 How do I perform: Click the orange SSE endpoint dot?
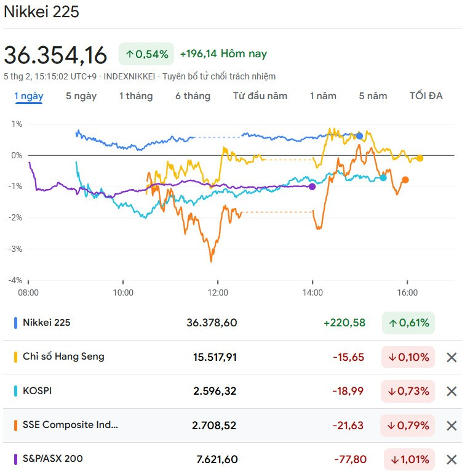pyautogui.click(x=405, y=180)
